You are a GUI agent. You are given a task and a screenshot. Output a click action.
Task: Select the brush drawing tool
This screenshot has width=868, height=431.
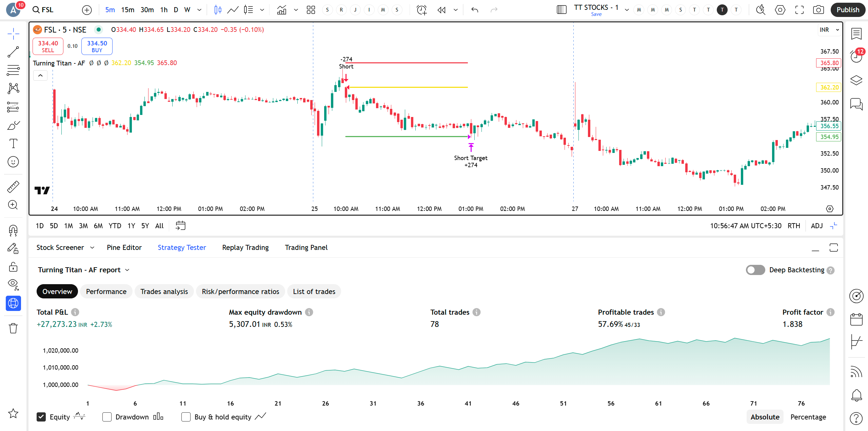point(13,125)
